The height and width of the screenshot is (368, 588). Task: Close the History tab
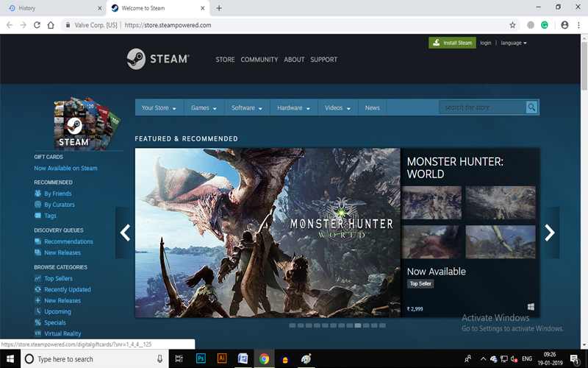pos(99,8)
